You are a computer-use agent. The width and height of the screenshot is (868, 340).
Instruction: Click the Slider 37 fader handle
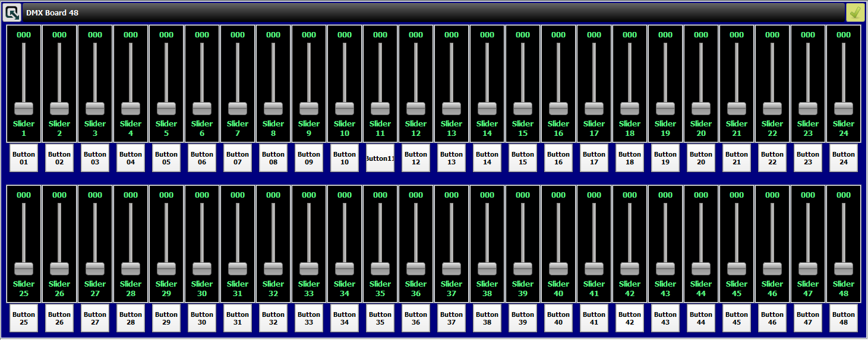[452, 269]
